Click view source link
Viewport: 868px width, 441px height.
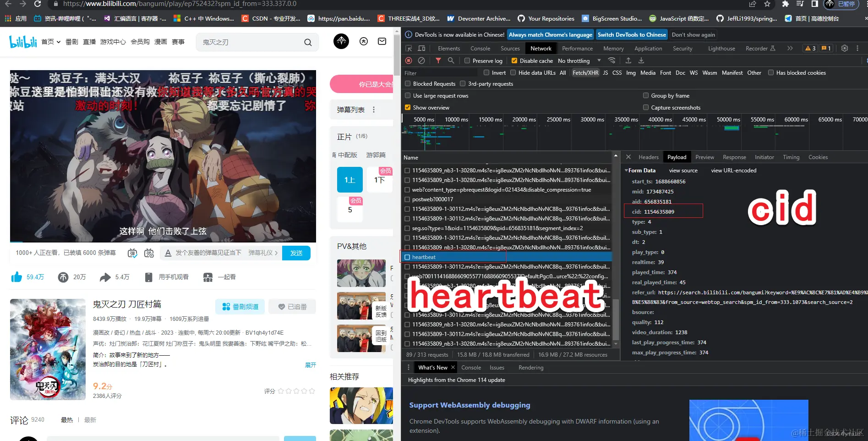coord(683,171)
